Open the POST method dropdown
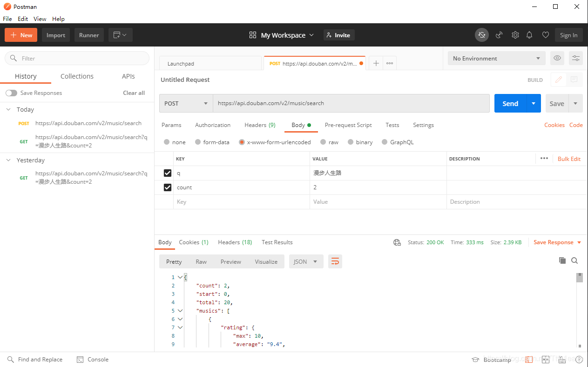Viewport: 588px width, 367px height. 186,103
